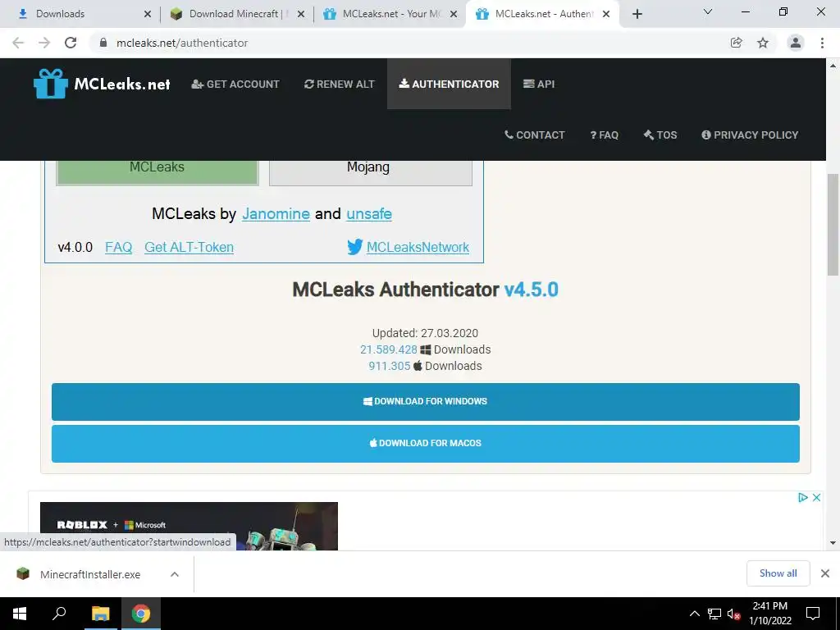Image resolution: width=840 pixels, height=630 pixels.
Task: Click the network tray icon
Action: point(714,614)
